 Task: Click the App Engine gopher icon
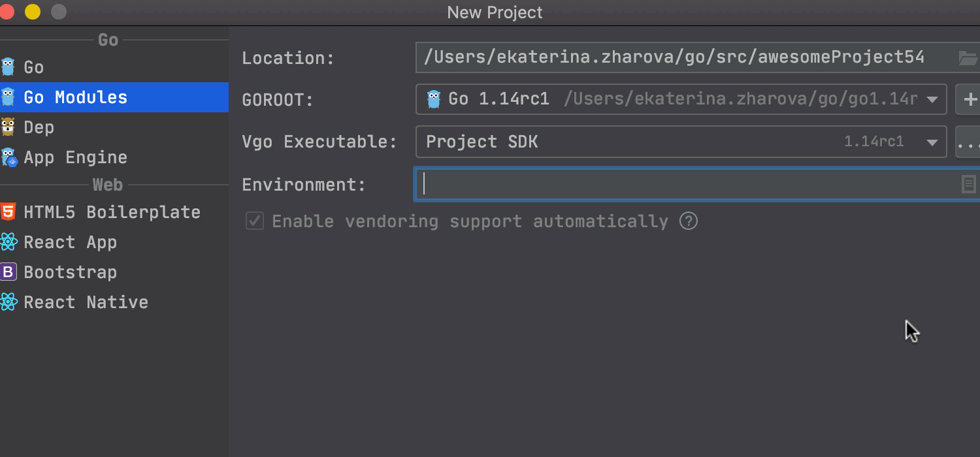pos(8,157)
